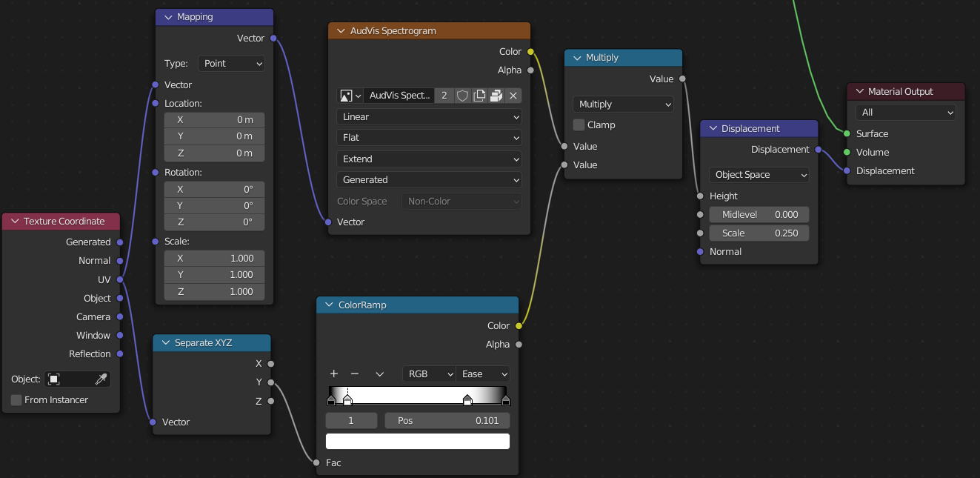
Task: Click the green Surface socket of Material Output
Action: pyautogui.click(x=847, y=134)
